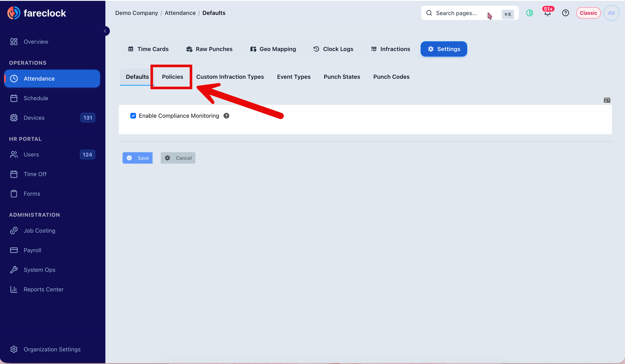Switch to the Policies tab
This screenshot has width=625, height=364.
(172, 77)
